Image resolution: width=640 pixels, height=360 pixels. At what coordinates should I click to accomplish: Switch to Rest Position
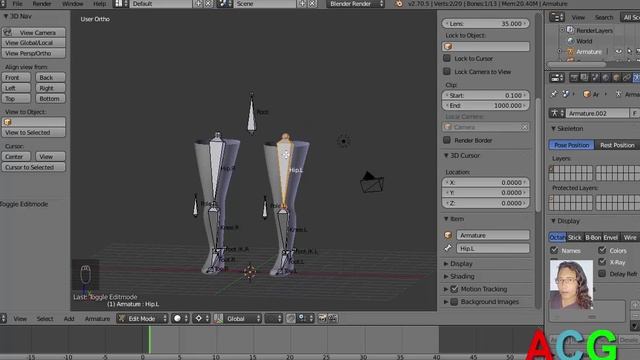(x=617, y=145)
